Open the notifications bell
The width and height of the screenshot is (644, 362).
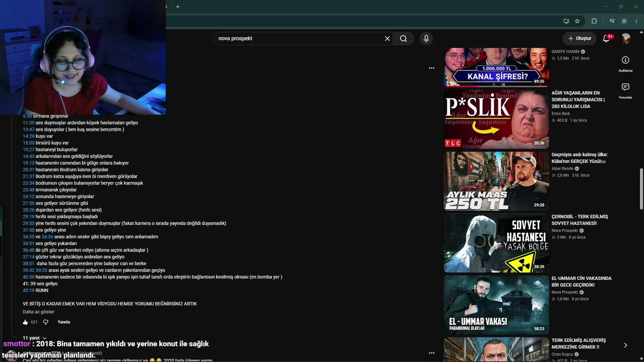pyautogui.click(x=607, y=39)
